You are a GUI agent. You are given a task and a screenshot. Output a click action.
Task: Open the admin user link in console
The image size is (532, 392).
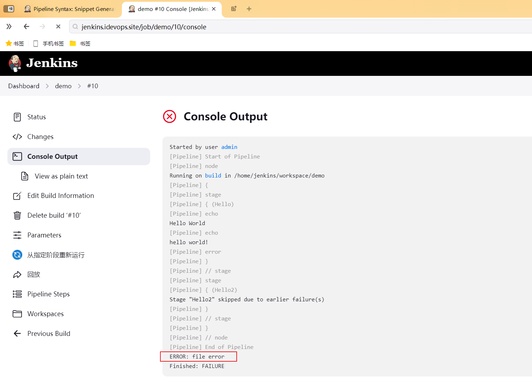coord(229,147)
